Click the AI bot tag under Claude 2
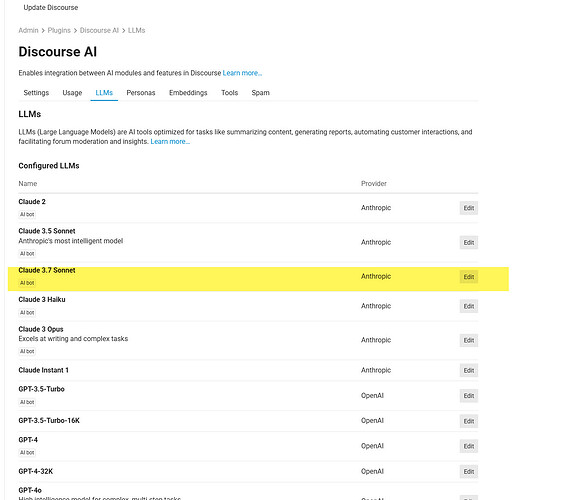The width and height of the screenshot is (578, 500). tap(27, 214)
